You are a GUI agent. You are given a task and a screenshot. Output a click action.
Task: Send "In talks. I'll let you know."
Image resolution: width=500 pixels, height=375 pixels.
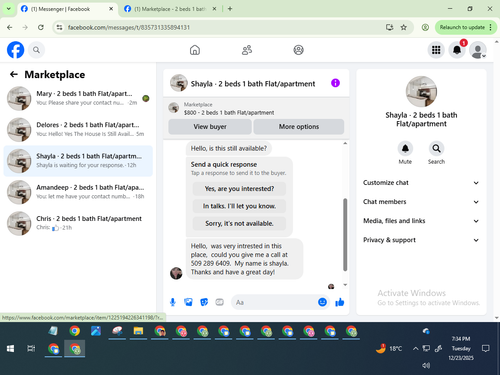[x=239, y=206]
